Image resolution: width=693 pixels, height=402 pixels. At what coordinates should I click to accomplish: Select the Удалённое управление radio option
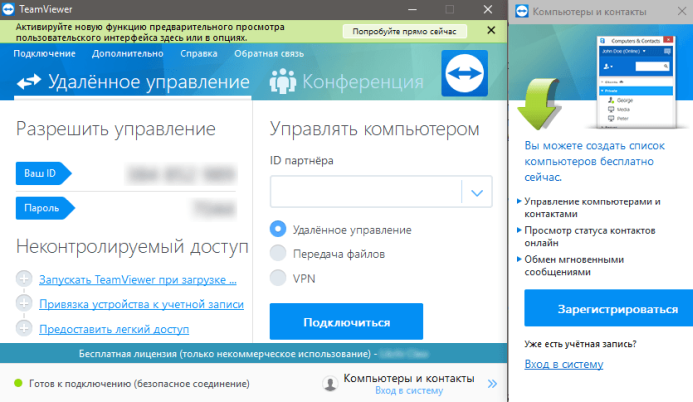pyautogui.click(x=278, y=229)
